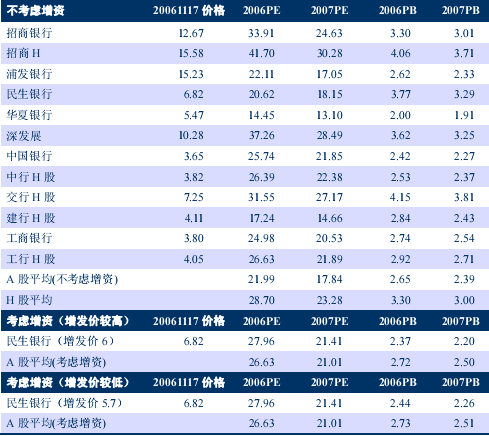Click the 不考虑增资 section header
The image size is (489, 436).
tap(35, 11)
